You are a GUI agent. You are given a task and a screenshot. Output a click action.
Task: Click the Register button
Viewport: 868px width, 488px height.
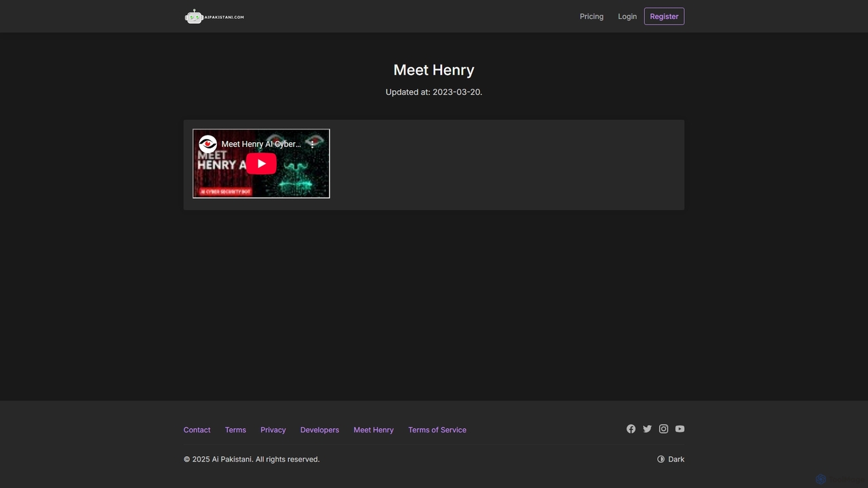coord(664,16)
